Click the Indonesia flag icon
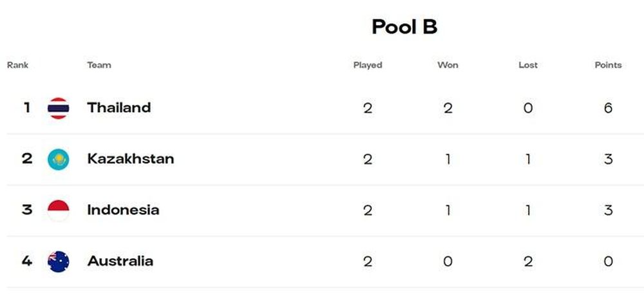The image size is (644, 300). pyautogui.click(x=59, y=211)
